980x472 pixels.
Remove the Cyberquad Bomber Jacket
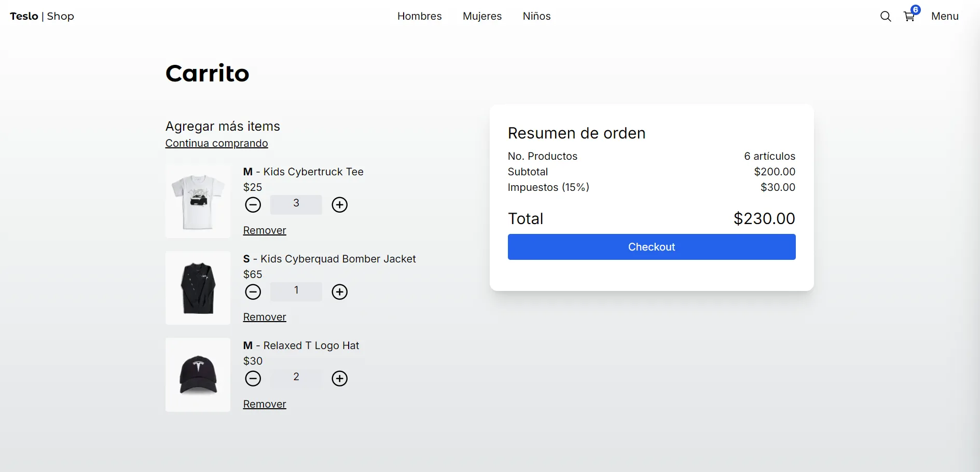pyautogui.click(x=265, y=317)
